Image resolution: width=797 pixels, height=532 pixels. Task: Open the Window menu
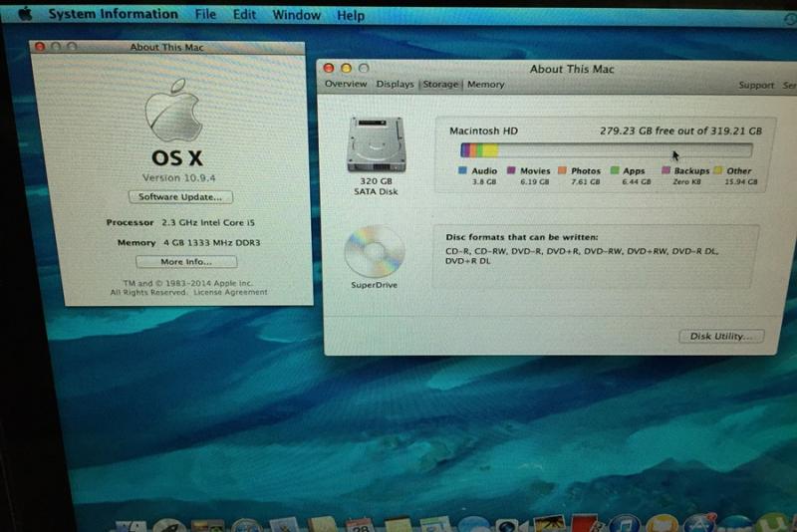(296, 15)
